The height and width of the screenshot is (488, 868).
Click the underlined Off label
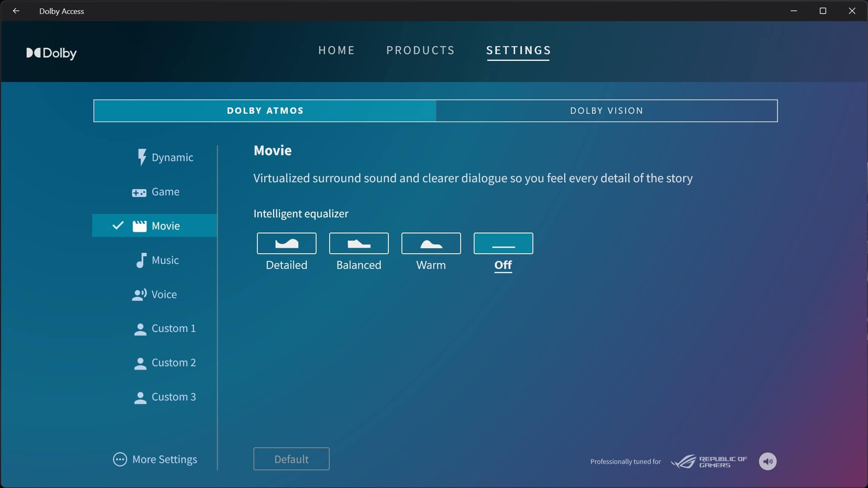(x=503, y=265)
